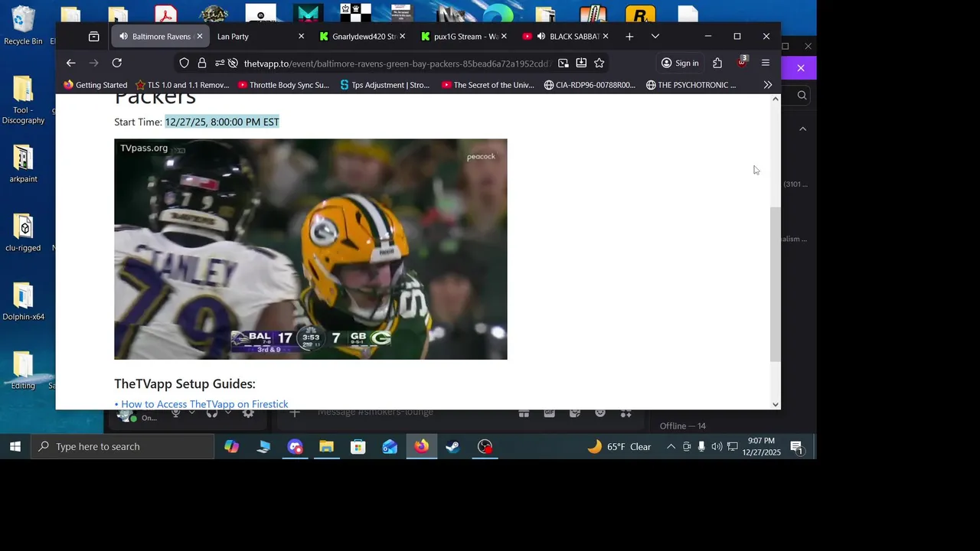
Task: Bookmark this page with the star
Action: tap(599, 63)
